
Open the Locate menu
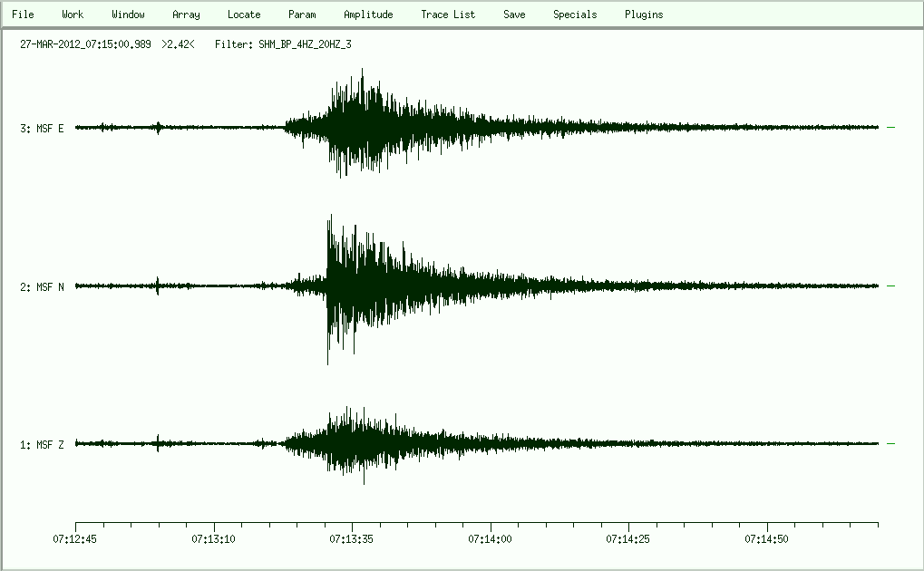click(244, 15)
